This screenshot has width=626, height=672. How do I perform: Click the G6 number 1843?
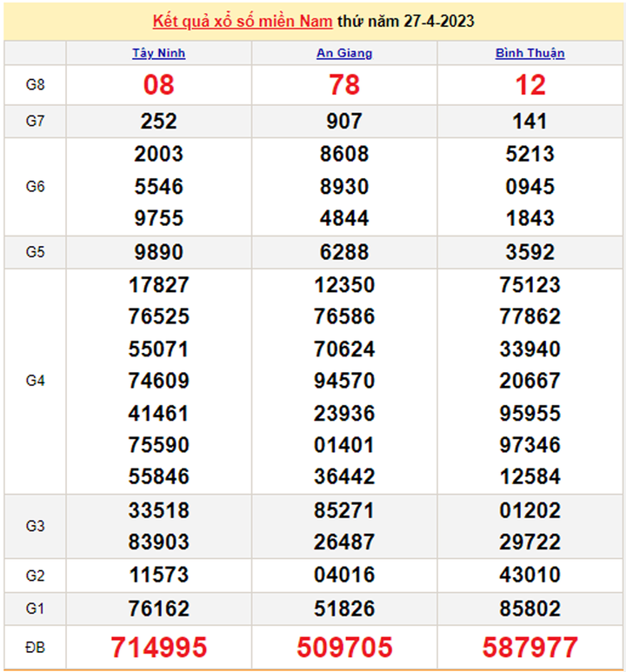[x=530, y=218]
